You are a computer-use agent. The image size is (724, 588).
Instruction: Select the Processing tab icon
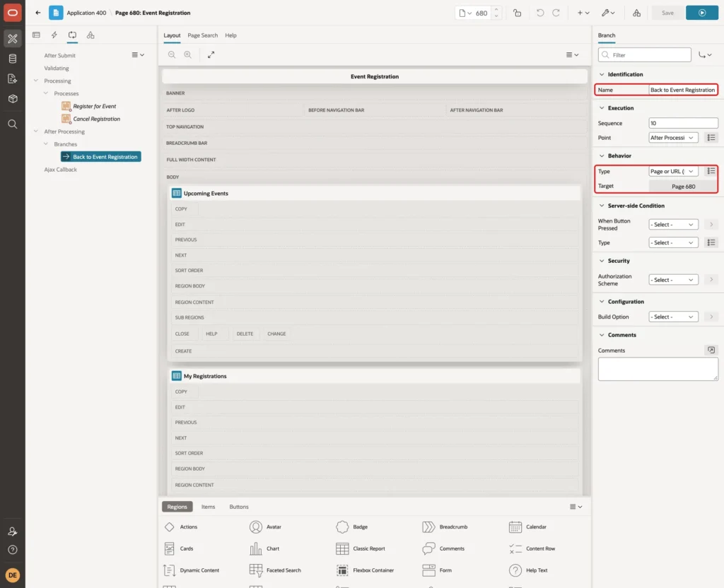(x=72, y=35)
